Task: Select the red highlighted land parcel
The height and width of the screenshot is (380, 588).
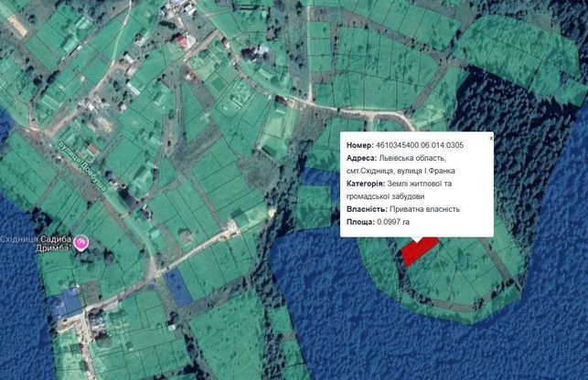Action: pyautogui.click(x=419, y=252)
